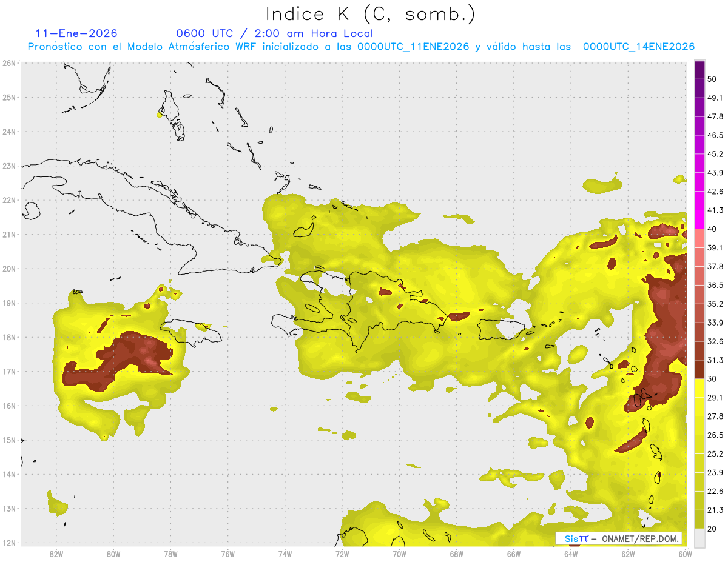Image resolution: width=728 pixels, height=562 pixels.
Task: Select the colorbar value 43.9
Action: tap(715, 173)
